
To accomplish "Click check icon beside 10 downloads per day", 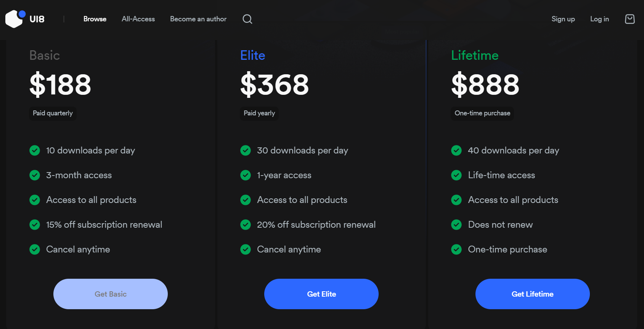I will [35, 150].
